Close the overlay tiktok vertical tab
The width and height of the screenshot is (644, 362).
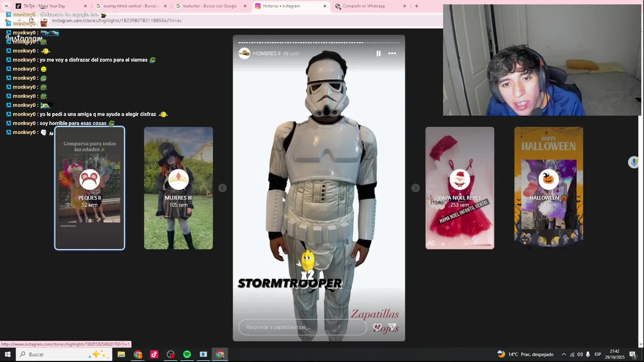pos(165,6)
